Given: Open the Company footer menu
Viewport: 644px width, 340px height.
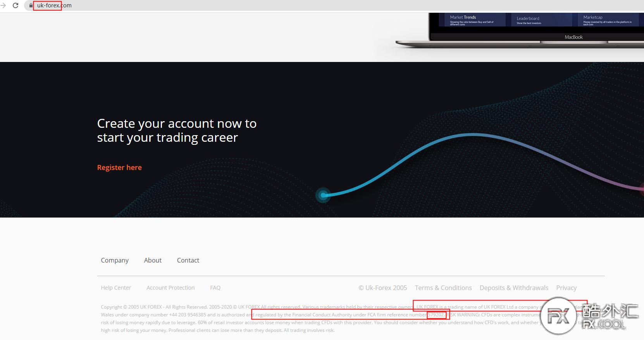Looking at the screenshot, I should click(x=115, y=260).
